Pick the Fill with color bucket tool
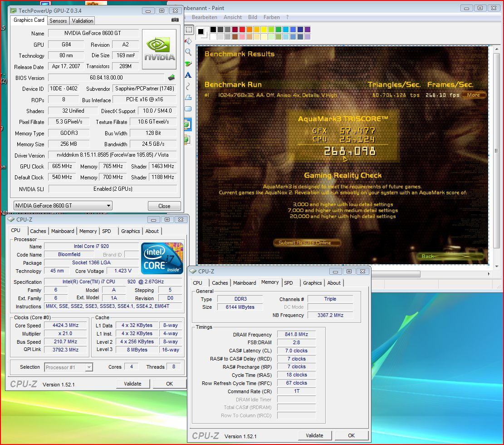This screenshot has height=445, width=504. pyautogui.click(x=188, y=41)
